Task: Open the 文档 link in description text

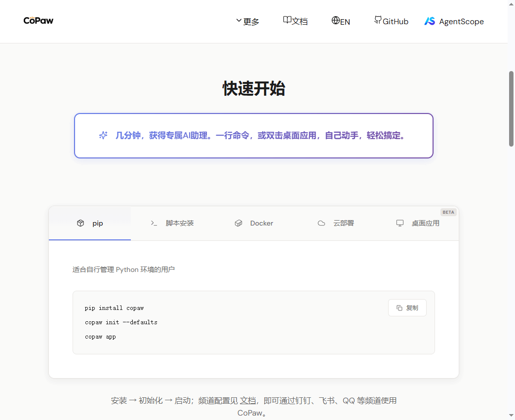Action: [x=248, y=401]
